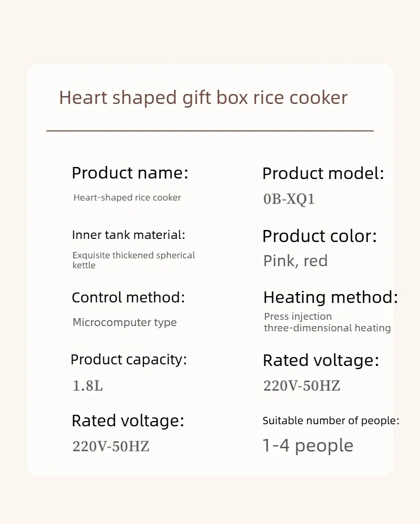Click Press injection three-dimensional heating text
The image size is (420, 524).
point(327,322)
